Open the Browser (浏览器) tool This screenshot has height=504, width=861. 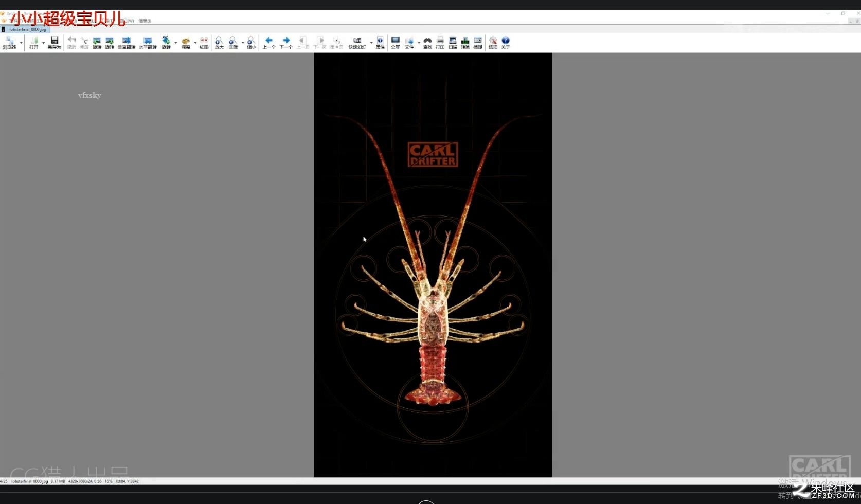pyautogui.click(x=9, y=43)
